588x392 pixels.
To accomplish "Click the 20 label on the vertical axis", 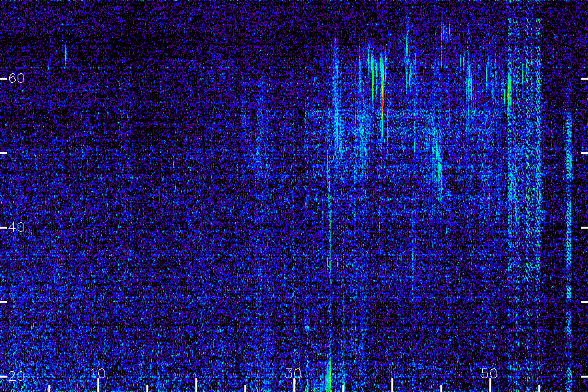I will (16, 376).
